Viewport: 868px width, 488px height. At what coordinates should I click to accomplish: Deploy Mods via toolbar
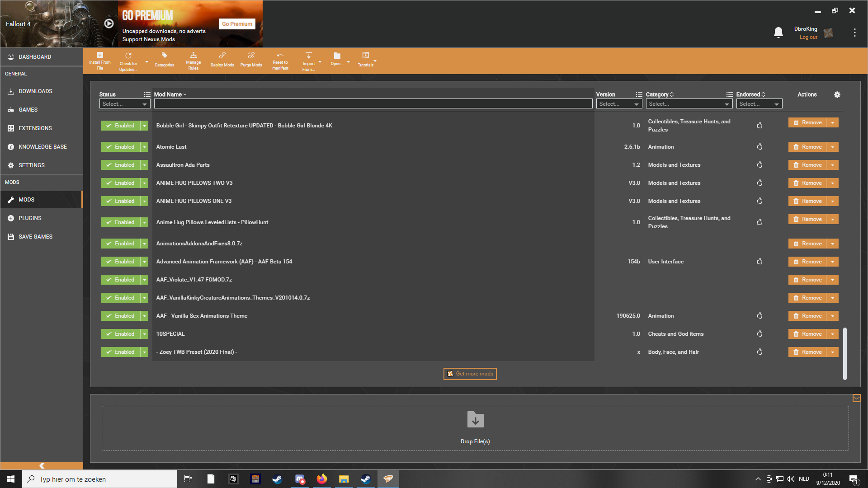tap(222, 61)
